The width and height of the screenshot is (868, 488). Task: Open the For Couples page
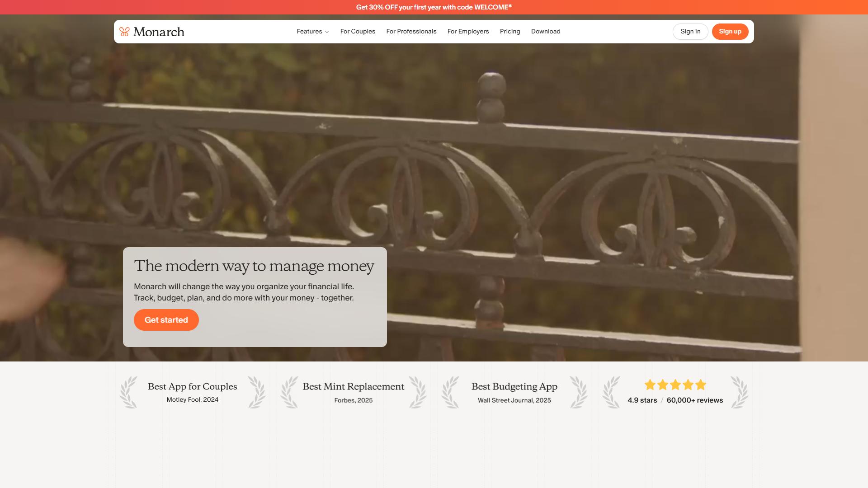point(358,32)
